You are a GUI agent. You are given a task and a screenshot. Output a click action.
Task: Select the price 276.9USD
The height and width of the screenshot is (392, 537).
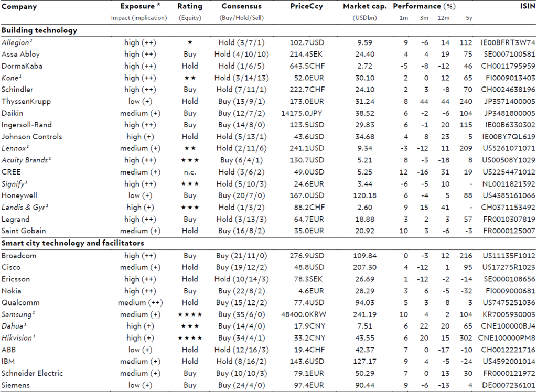point(307,256)
